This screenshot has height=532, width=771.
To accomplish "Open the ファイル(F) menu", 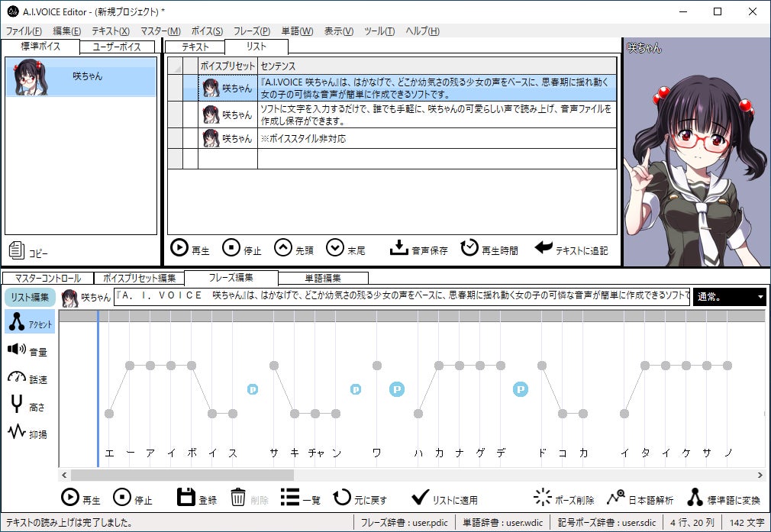I will 23,31.
